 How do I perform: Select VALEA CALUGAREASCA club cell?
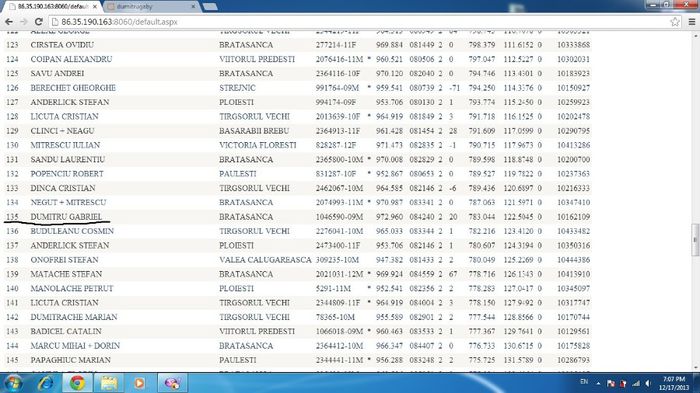265,259
